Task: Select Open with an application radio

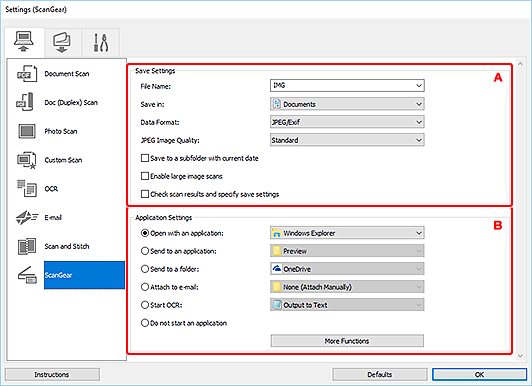Action: click(145, 233)
